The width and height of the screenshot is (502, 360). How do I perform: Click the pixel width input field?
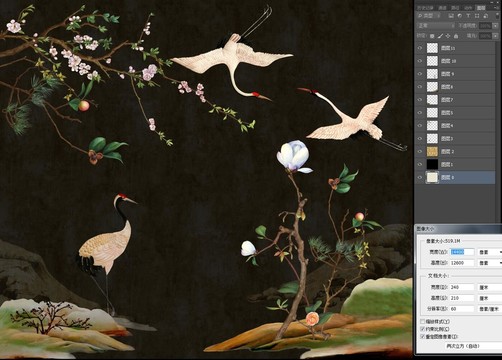pos(462,252)
